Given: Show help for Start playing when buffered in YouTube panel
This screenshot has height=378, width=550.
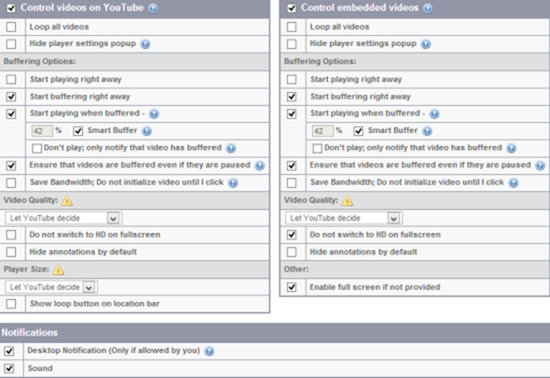Looking at the screenshot, I should [x=154, y=114].
